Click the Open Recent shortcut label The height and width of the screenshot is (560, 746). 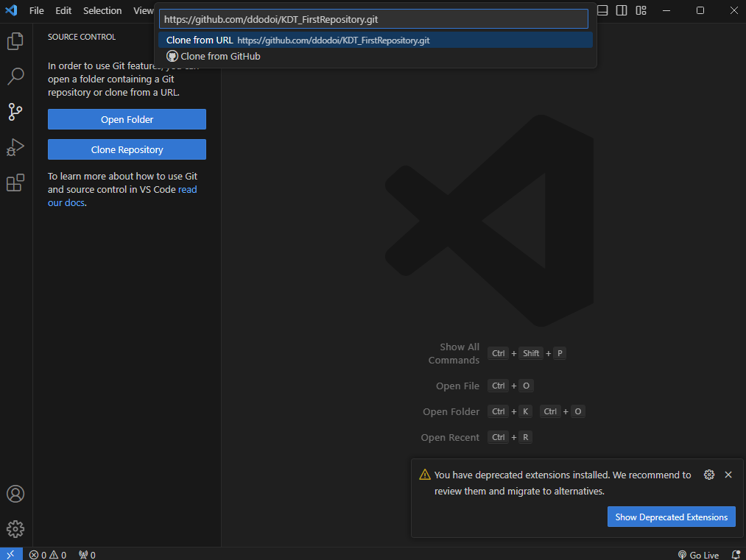pos(450,437)
